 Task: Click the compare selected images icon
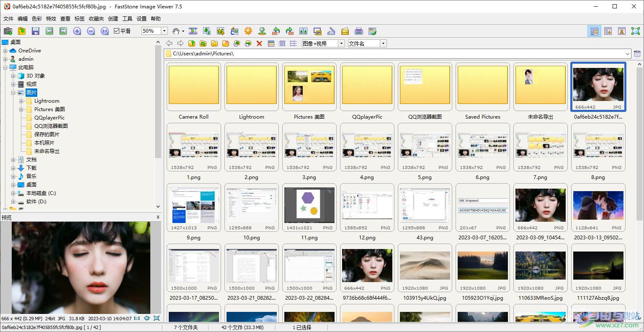click(x=304, y=31)
